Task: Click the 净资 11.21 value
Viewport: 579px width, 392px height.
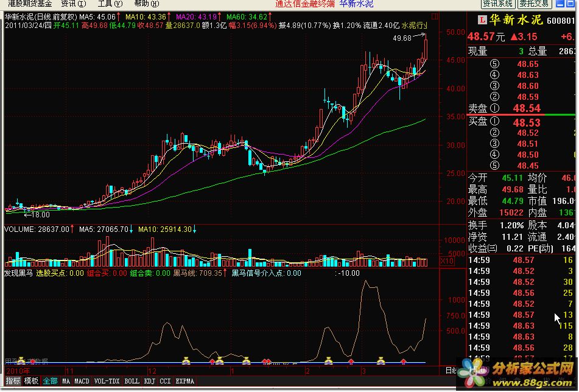Action: point(512,237)
